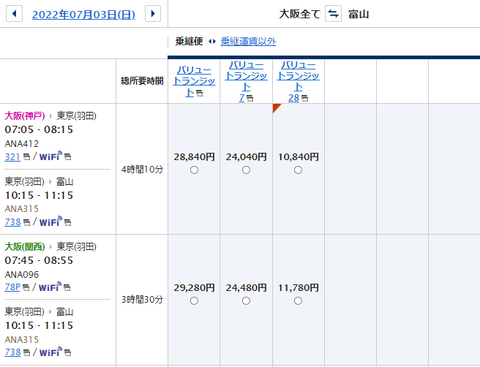Click popup icon after ANA412 WiFi

tap(68, 157)
